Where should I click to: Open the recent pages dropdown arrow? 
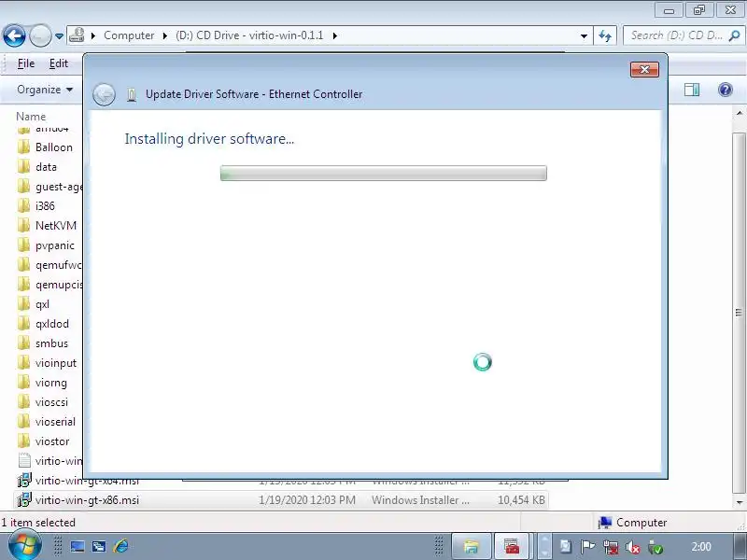coord(59,36)
